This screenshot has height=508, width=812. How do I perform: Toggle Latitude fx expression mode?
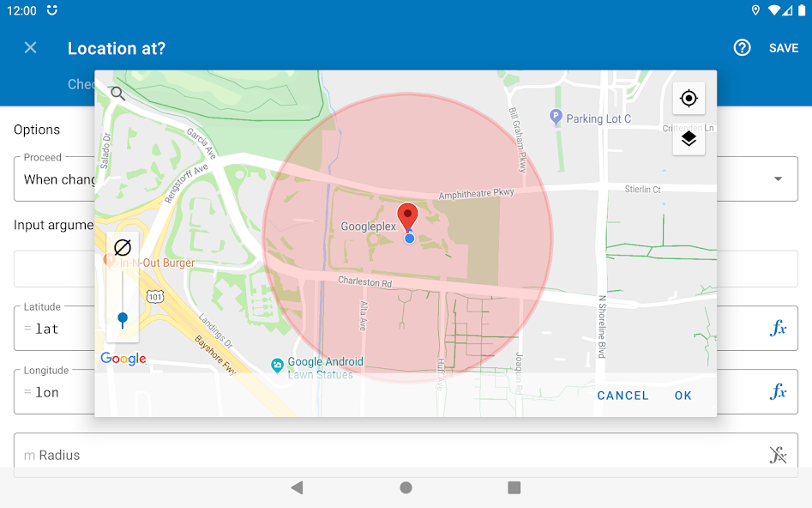[x=778, y=328]
